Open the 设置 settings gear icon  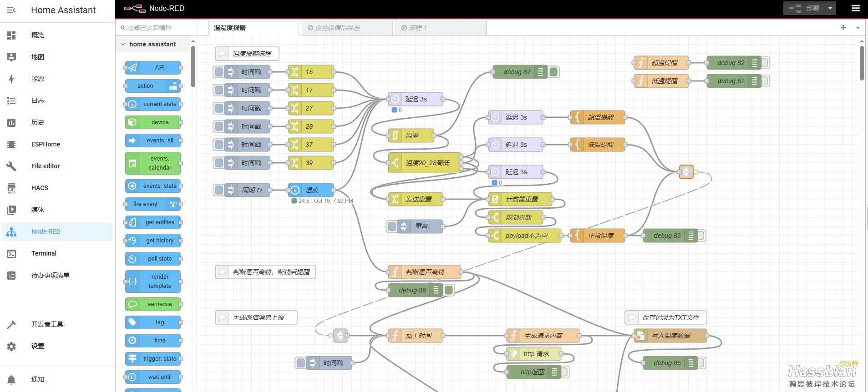coord(11,346)
